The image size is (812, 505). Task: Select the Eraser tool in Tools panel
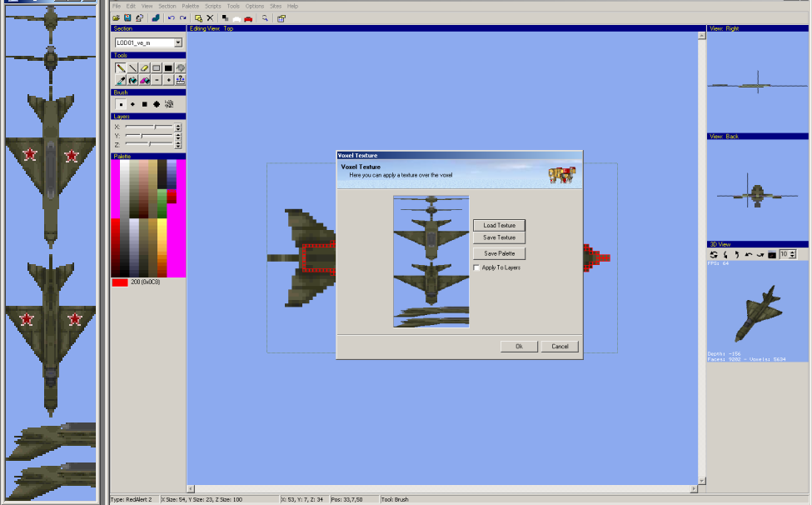(144, 67)
